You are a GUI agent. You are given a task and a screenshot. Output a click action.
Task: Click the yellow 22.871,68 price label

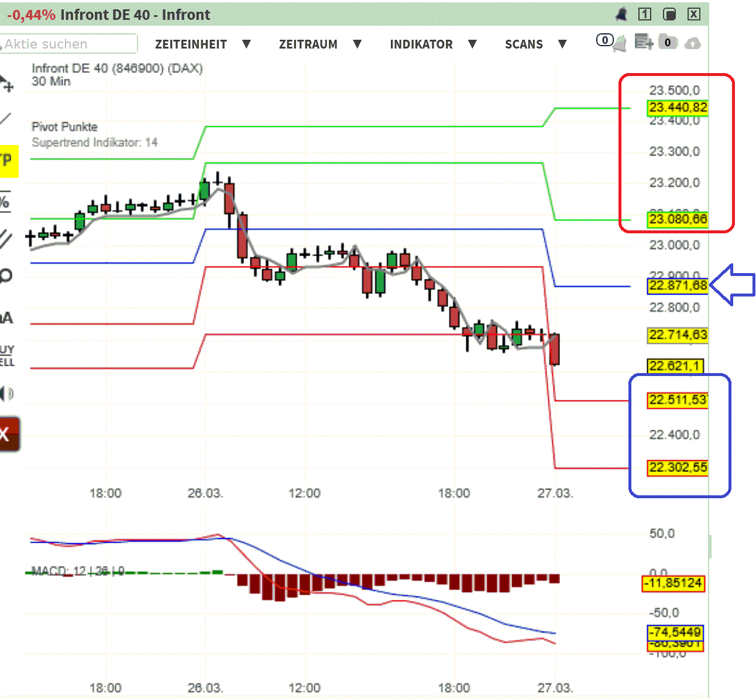point(677,286)
